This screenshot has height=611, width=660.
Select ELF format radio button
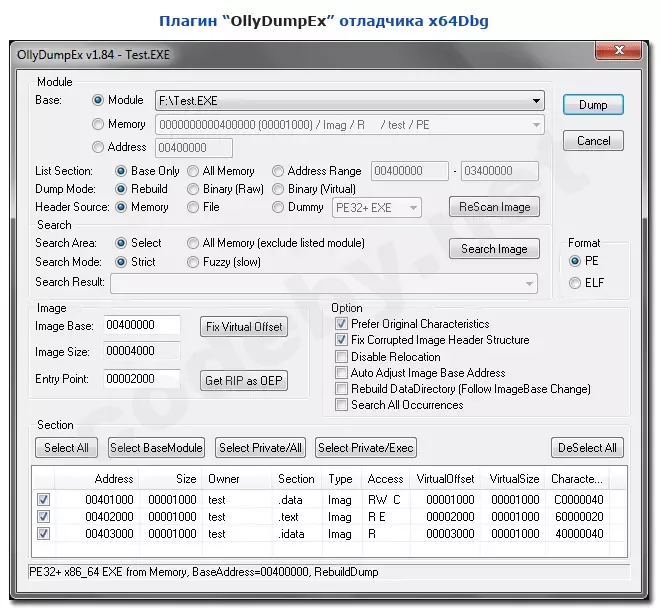click(574, 283)
